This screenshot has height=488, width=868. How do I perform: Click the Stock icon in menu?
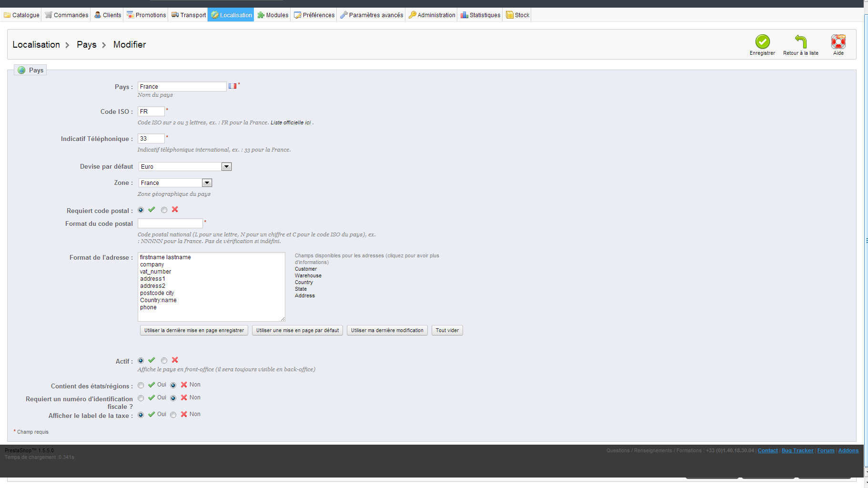510,15
